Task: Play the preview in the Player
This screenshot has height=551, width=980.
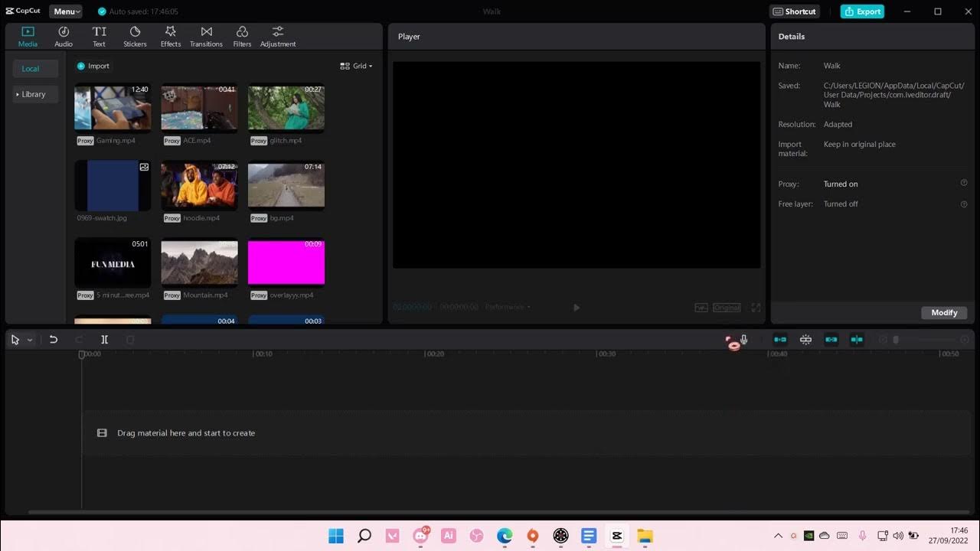Action: point(577,308)
